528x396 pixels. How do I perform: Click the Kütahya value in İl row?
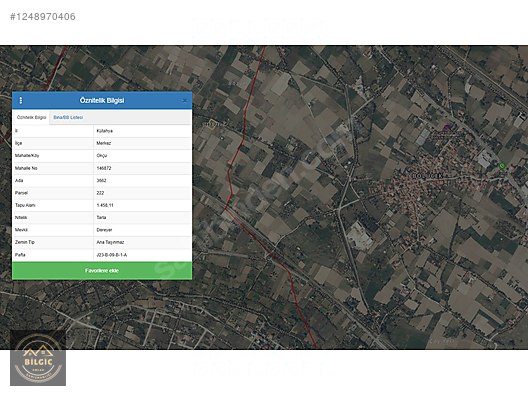[x=104, y=131]
